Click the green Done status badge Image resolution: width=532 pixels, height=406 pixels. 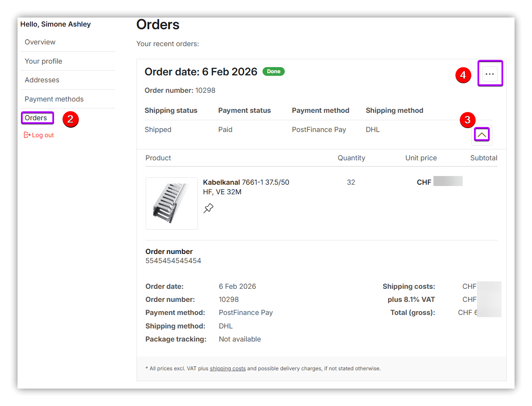273,71
